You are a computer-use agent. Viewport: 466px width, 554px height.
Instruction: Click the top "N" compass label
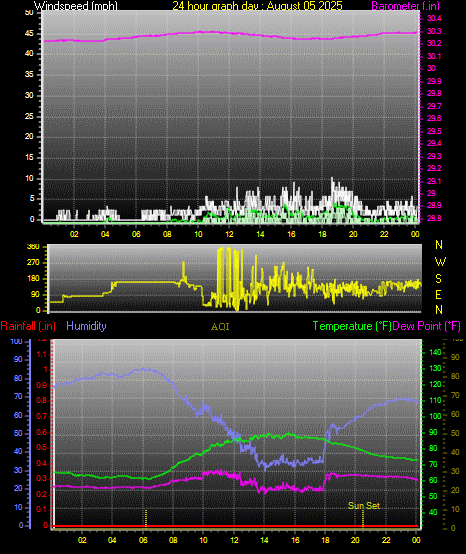(x=439, y=244)
